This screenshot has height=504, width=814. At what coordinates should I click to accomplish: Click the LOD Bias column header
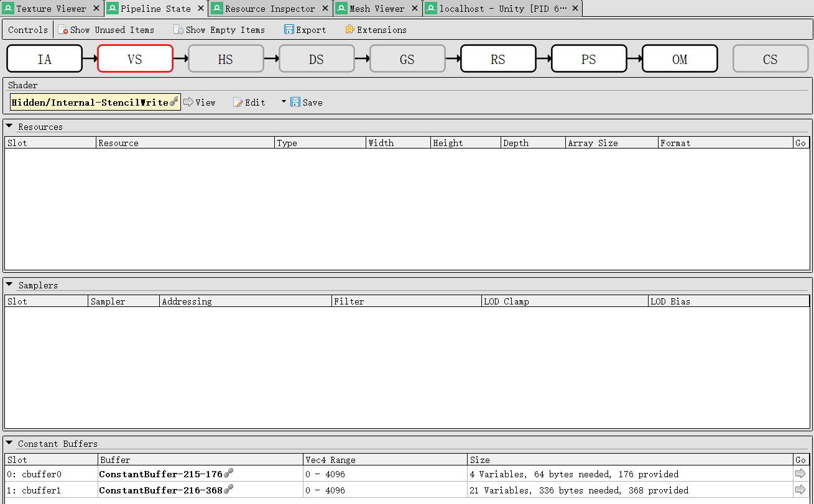729,301
